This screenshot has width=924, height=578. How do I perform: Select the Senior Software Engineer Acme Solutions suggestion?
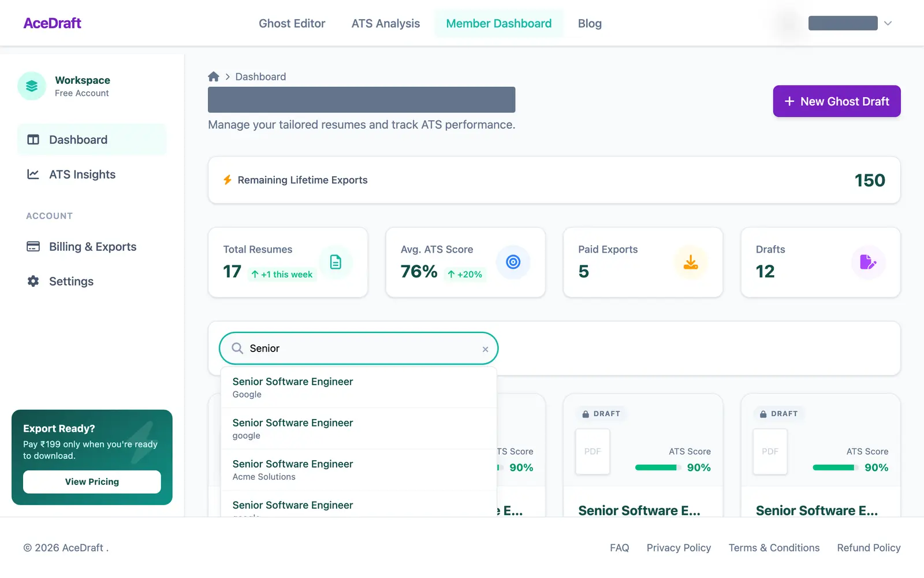359,470
